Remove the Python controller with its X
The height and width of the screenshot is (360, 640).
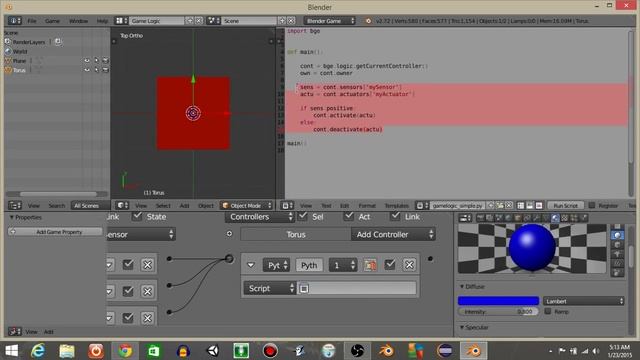point(409,264)
